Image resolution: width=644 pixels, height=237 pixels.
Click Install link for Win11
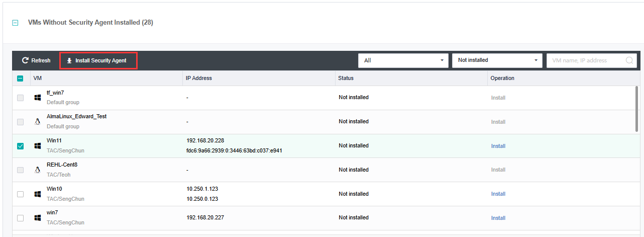498,146
